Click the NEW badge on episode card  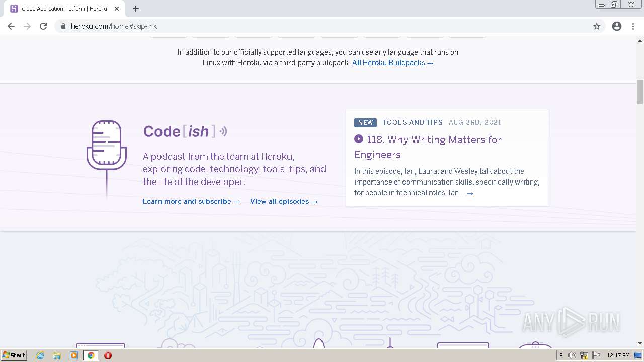tap(366, 122)
